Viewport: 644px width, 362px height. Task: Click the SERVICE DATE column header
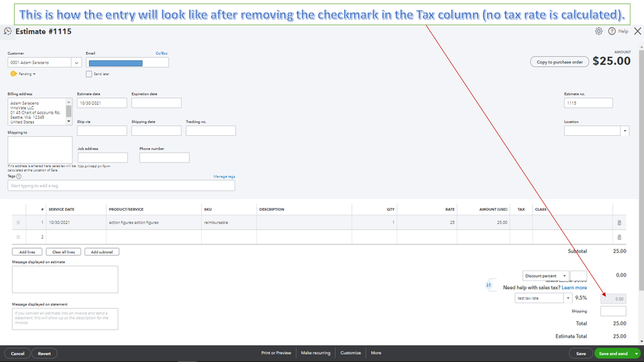(x=62, y=209)
